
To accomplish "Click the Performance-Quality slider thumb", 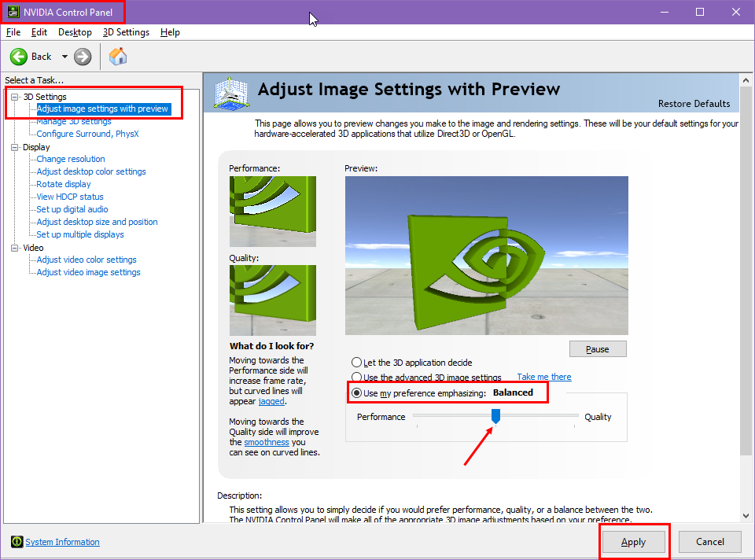I will click(495, 416).
